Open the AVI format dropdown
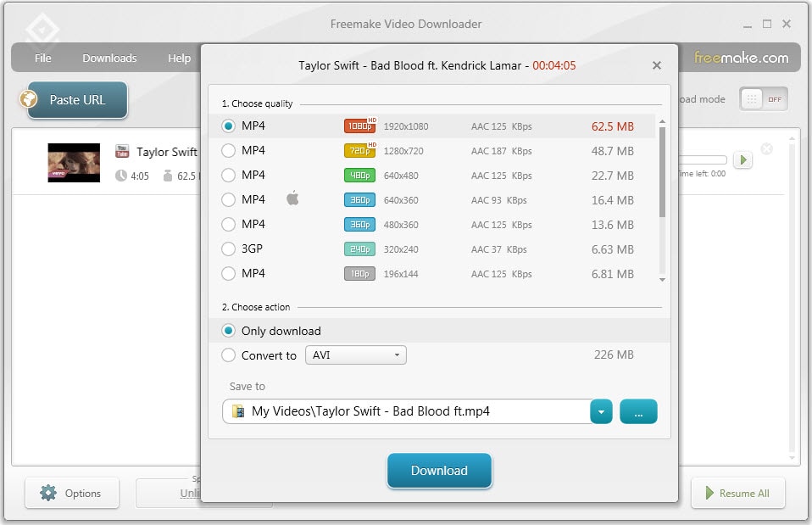Image resolution: width=812 pixels, height=525 pixels. coord(355,355)
